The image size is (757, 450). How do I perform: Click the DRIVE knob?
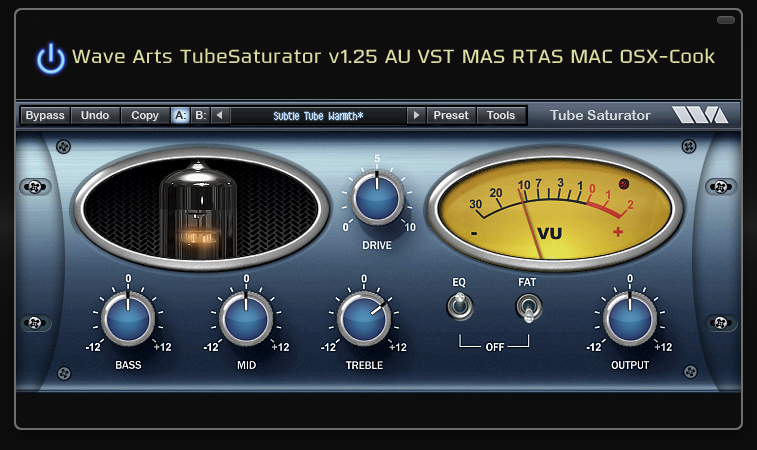tap(377, 198)
